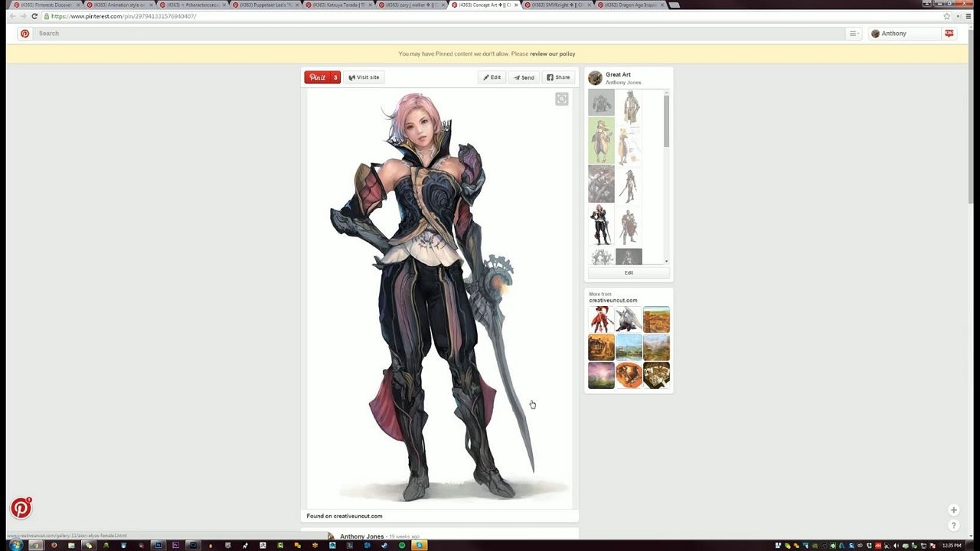Click the taskbar clock showing 12:35 PM
The height and width of the screenshot is (551, 980).
952,546
